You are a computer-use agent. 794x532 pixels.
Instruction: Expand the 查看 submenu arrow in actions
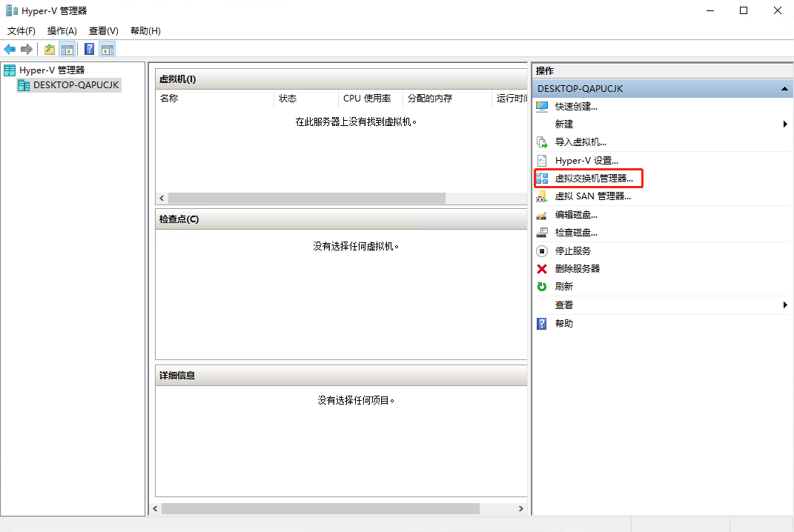pyautogui.click(x=785, y=305)
